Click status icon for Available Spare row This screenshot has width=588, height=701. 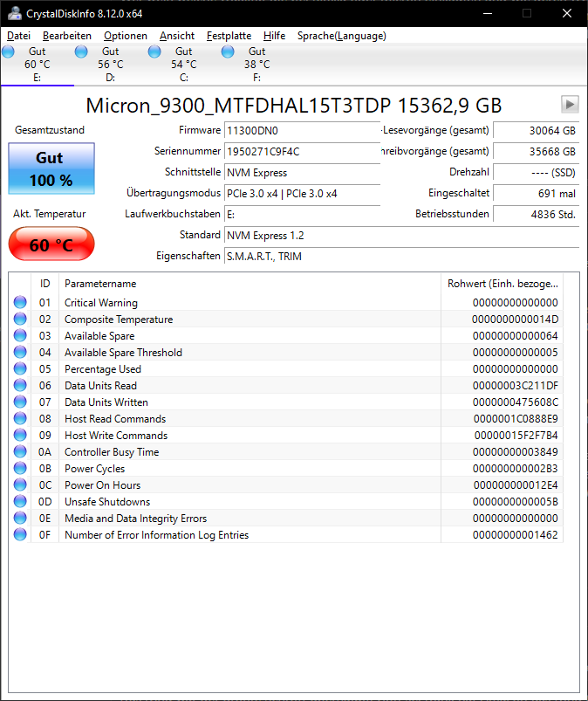point(20,336)
